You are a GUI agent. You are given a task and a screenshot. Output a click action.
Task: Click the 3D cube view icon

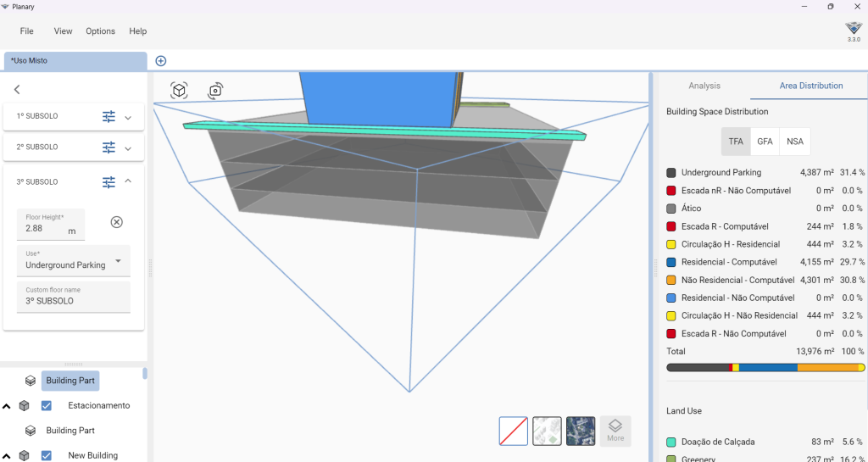point(180,90)
